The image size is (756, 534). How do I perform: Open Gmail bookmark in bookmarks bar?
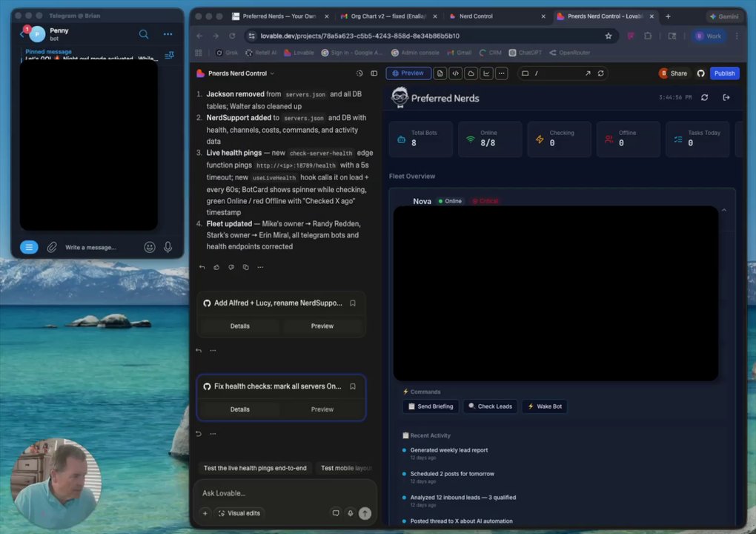459,53
